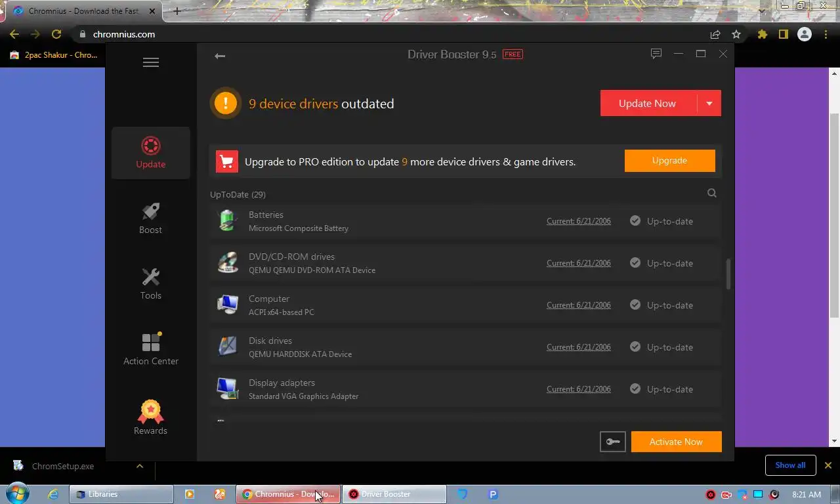
Task: Open the Driver Booster hamburger menu
Action: 151,62
